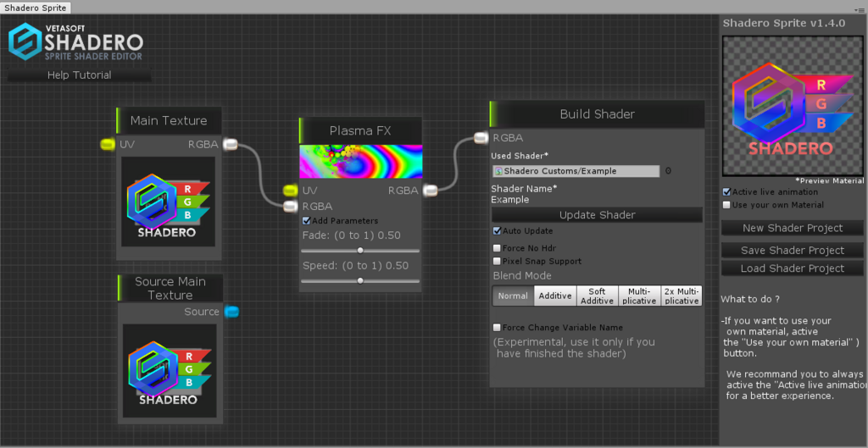This screenshot has height=448, width=868.
Task: Select the Multiplicative blend mode
Action: click(639, 296)
